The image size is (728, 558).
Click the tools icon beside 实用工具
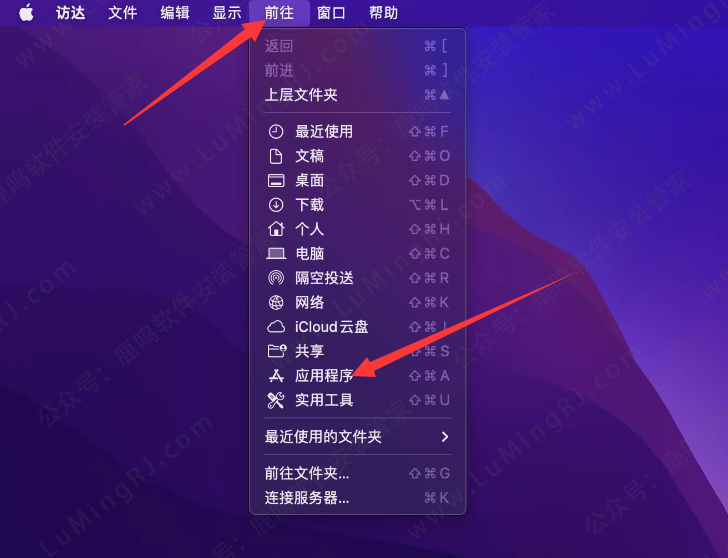click(276, 400)
